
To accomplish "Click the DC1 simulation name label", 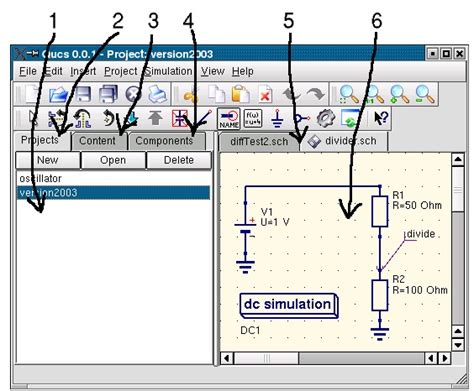I will 250,330.
